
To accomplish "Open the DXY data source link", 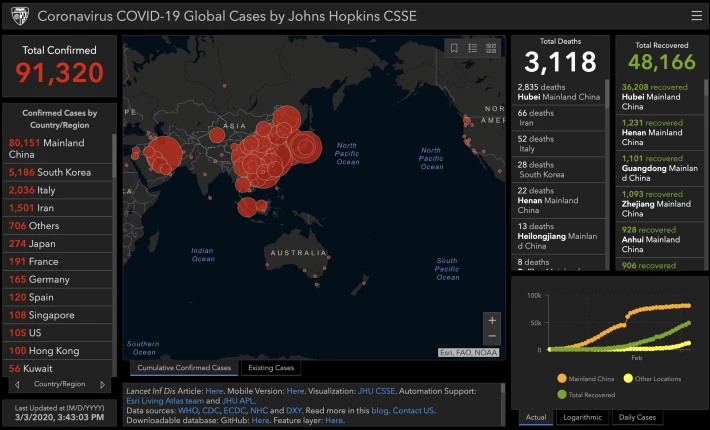I will (294, 411).
